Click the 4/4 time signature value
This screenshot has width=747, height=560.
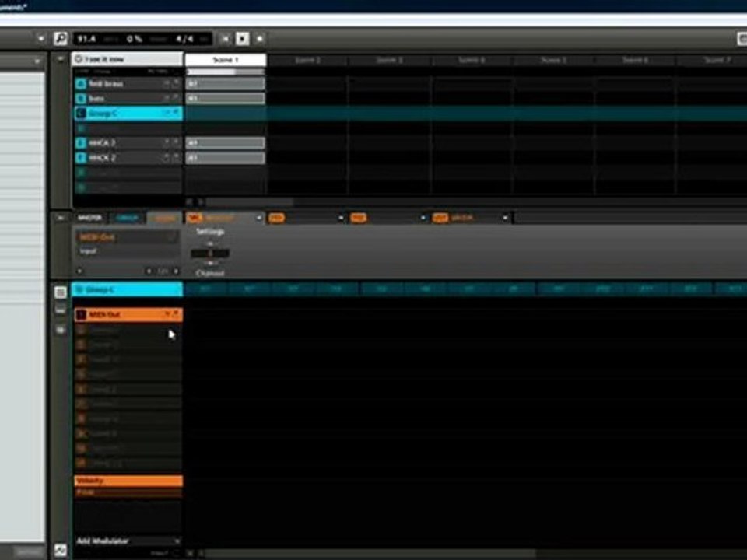184,39
